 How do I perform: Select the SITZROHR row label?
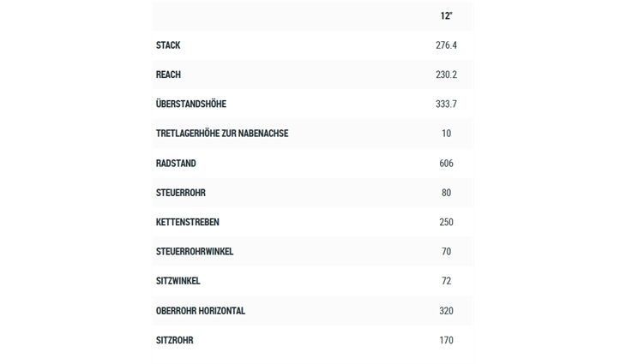tap(175, 340)
